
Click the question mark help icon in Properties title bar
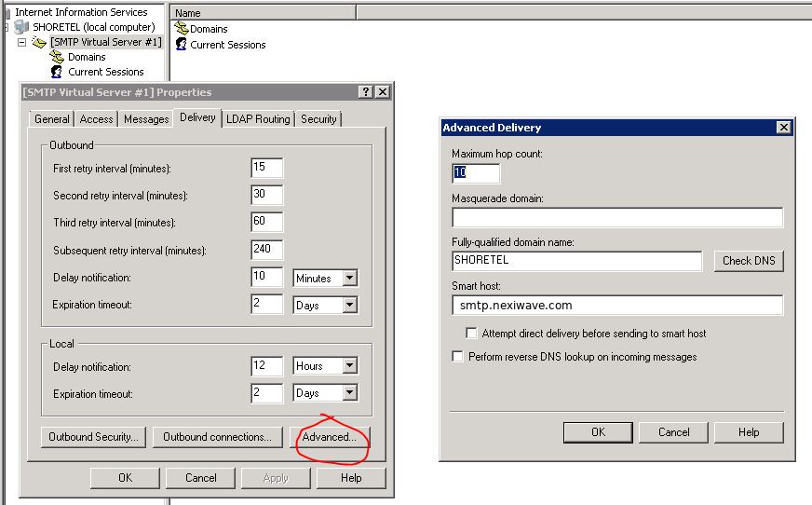pyautogui.click(x=366, y=92)
